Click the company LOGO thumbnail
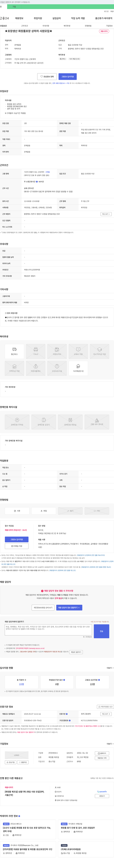 pos(17,755)
